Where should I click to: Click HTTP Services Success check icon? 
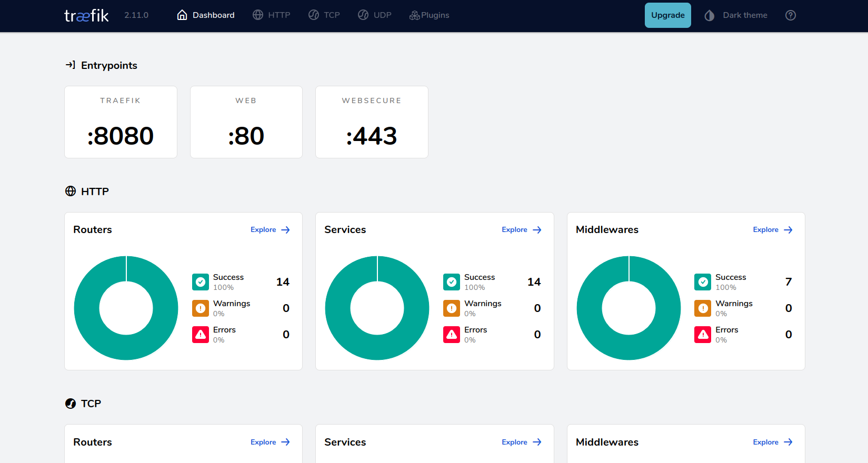(x=452, y=282)
